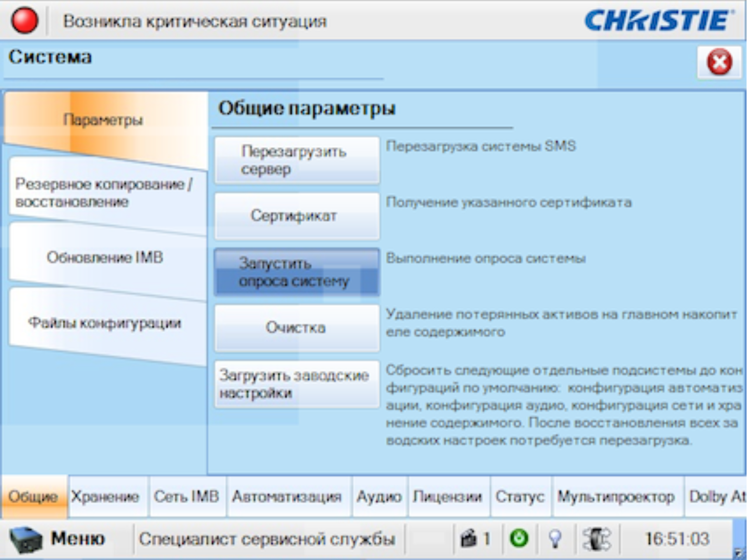Click the green power status icon
The height and width of the screenshot is (560, 747).
pyautogui.click(x=519, y=539)
